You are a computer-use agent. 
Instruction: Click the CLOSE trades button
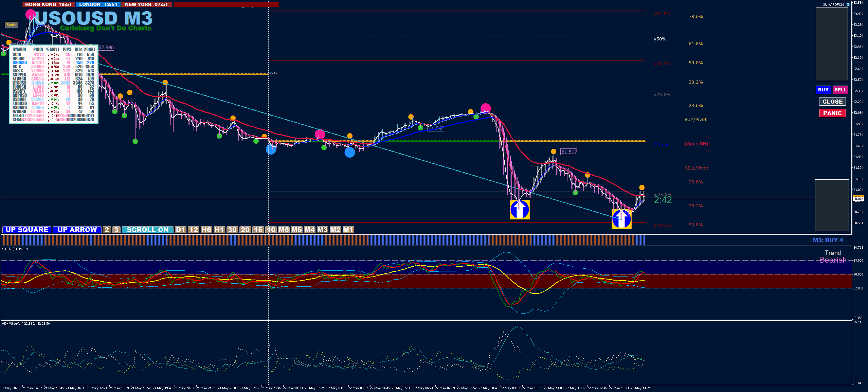(832, 102)
